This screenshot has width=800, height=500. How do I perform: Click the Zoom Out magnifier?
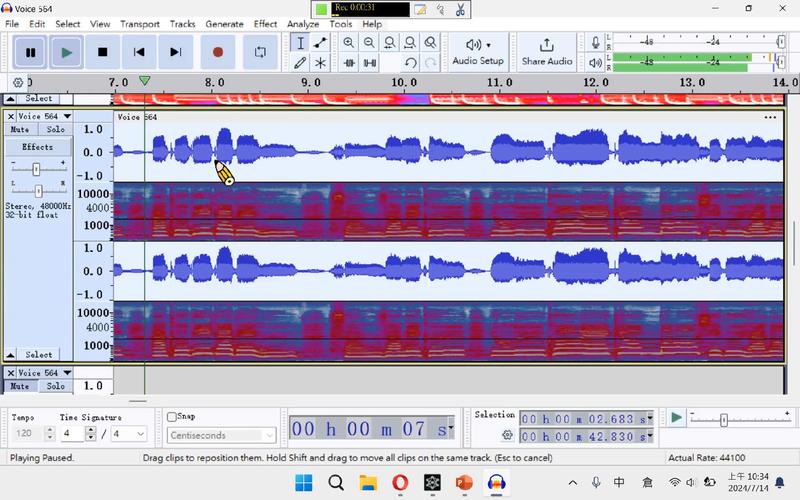(369, 43)
